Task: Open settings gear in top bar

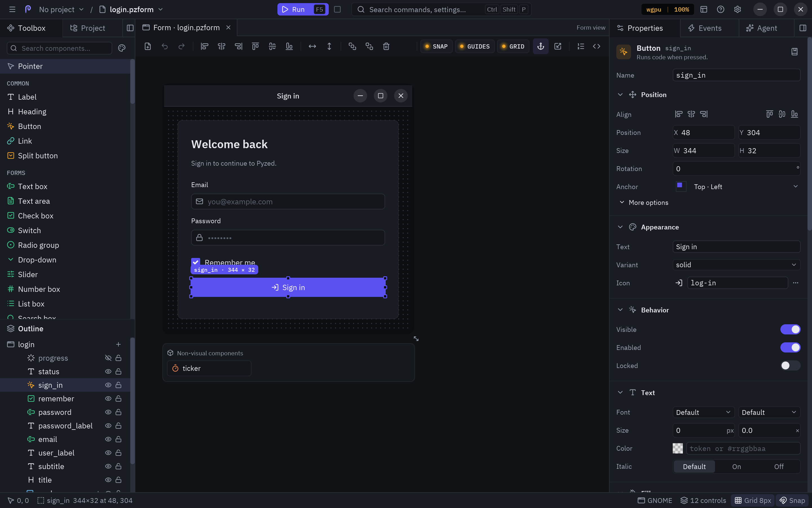Action: [x=737, y=9]
